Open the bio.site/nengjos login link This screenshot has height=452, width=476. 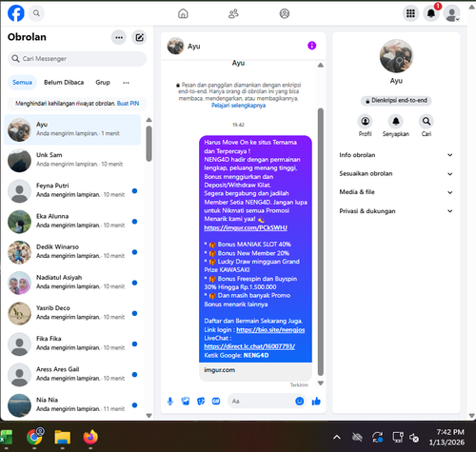pyautogui.click(x=270, y=330)
